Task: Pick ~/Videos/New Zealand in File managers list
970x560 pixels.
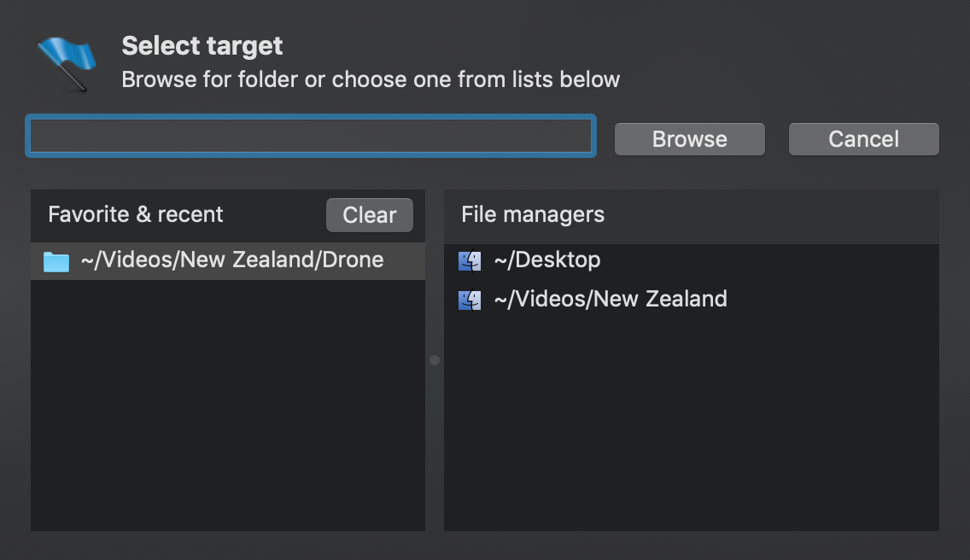Action: (x=610, y=300)
